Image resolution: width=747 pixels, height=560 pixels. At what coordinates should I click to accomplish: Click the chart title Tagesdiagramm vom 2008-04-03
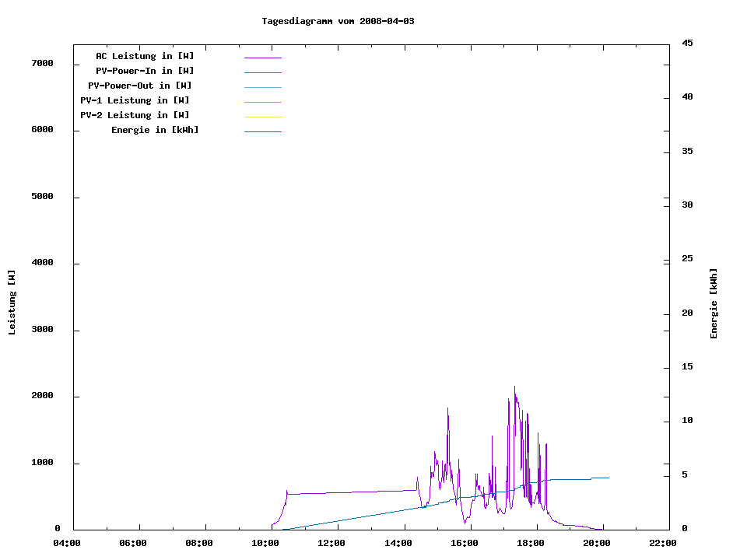pos(338,21)
